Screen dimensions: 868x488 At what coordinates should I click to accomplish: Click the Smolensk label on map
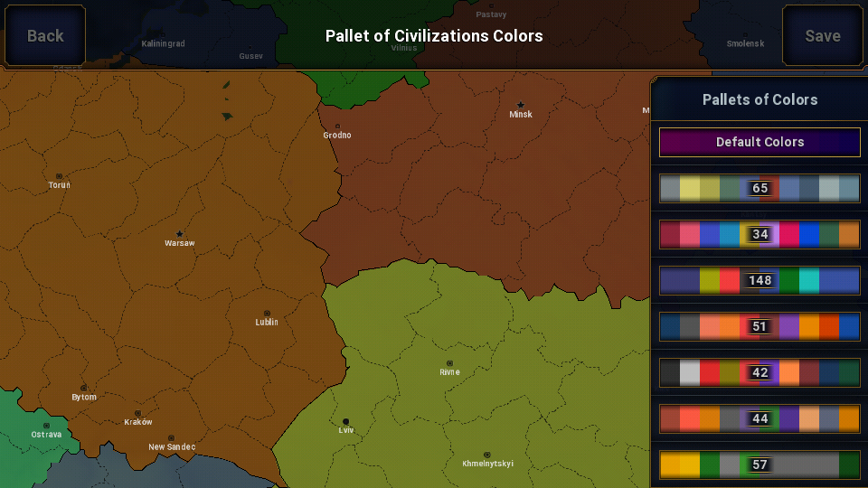click(745, 43)
